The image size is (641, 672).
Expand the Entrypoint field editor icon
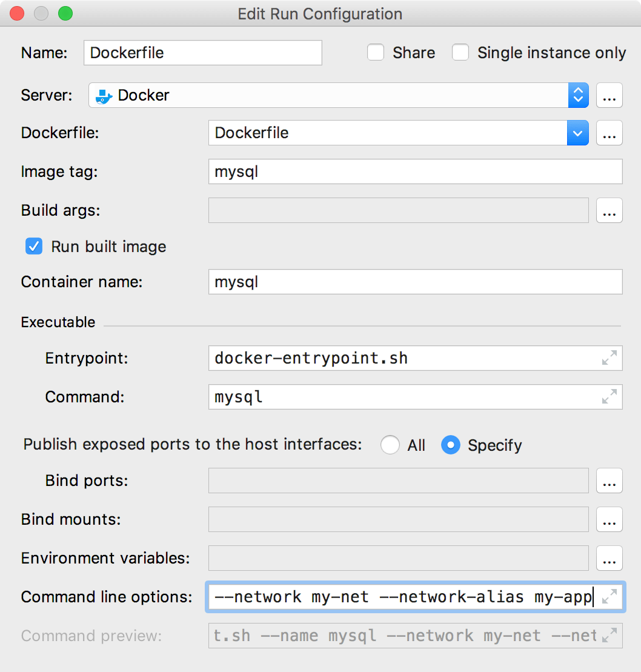[609, 358]
